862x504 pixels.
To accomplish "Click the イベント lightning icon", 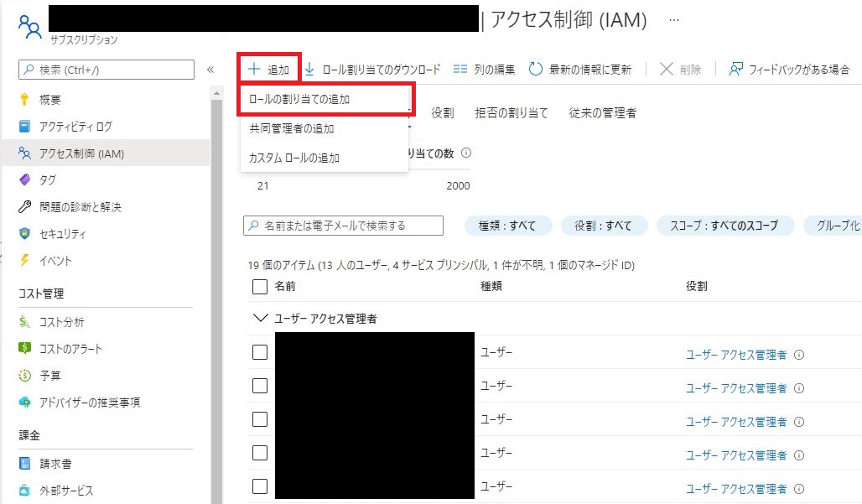I will coord(25,260).
